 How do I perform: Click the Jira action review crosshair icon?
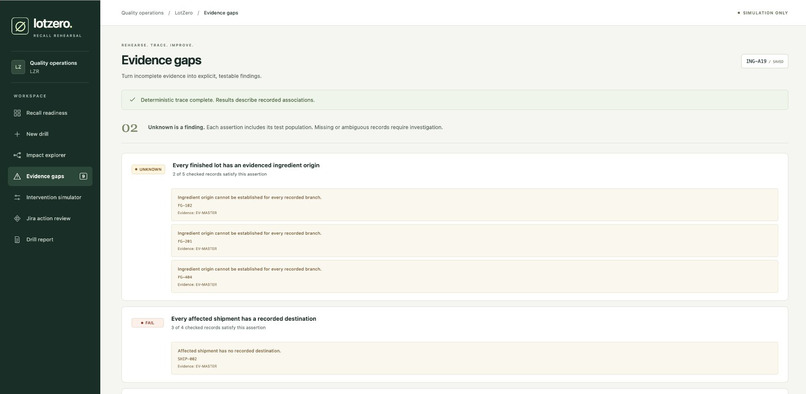click(17, 219)
